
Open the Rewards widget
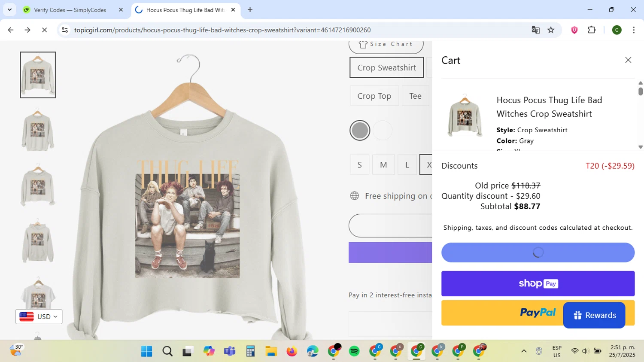coord(594,315)
